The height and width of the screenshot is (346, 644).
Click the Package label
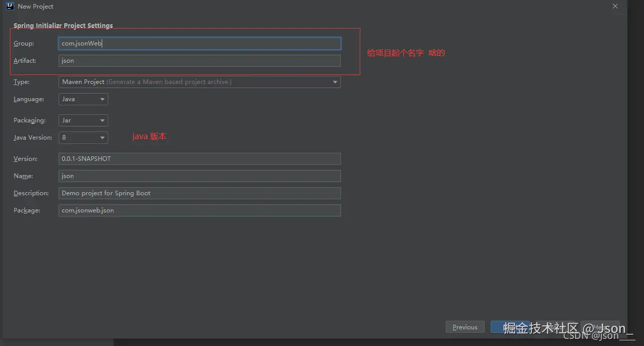tap(27, 210)
